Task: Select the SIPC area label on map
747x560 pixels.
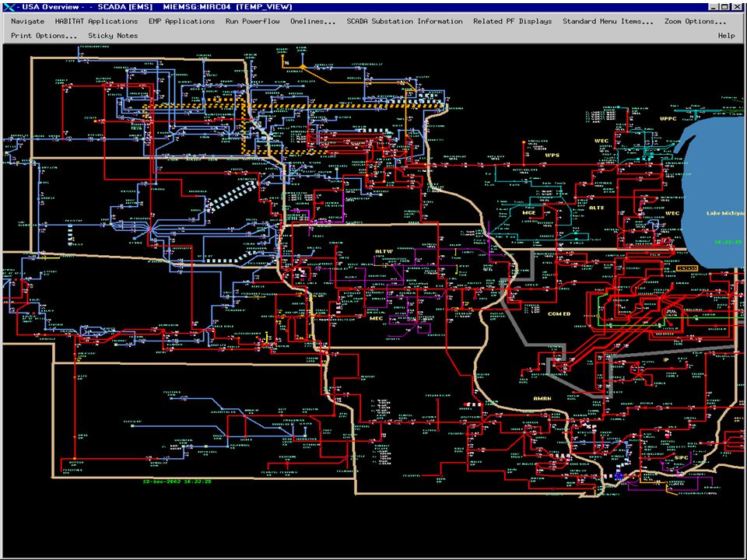Action: [682, 457]
